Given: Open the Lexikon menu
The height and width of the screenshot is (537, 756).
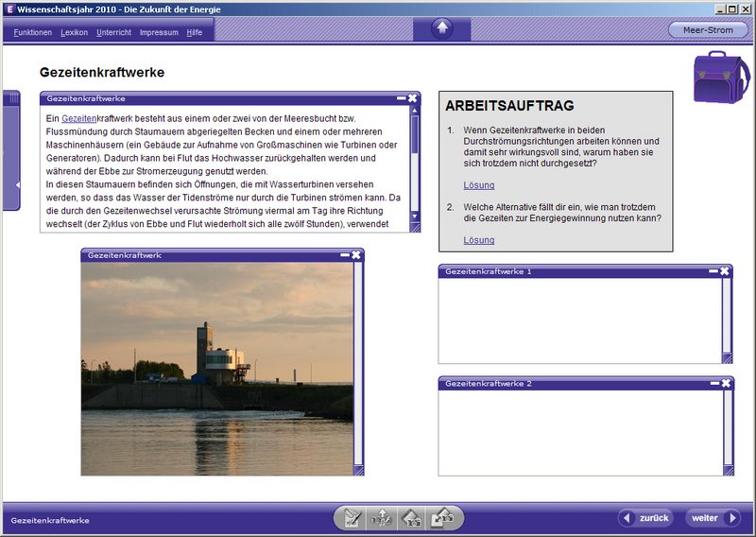Looking at the screenshot, I should tap(75, 32).
